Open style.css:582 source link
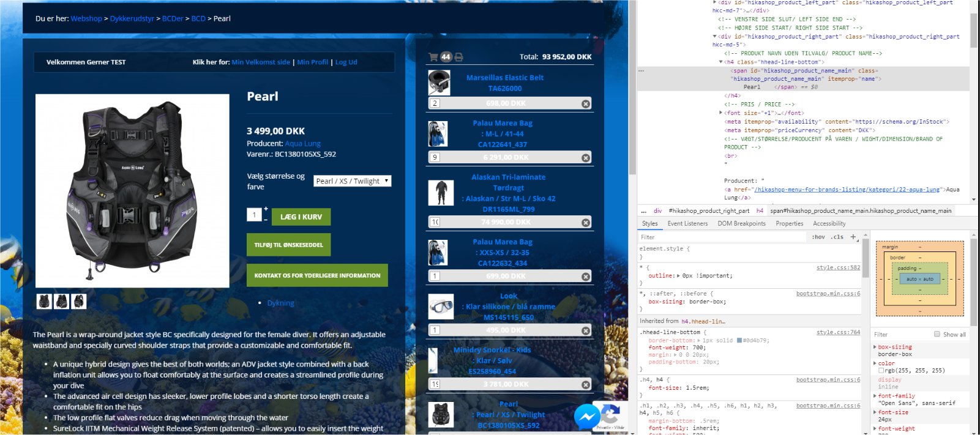The width and height of the screenshot is (980, 435). pos(838,268)
